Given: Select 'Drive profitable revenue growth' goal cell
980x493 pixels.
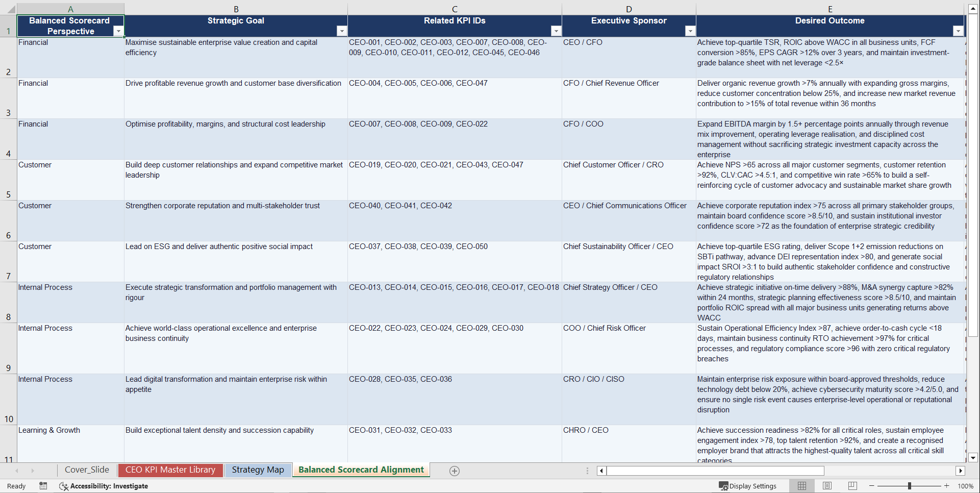Looking at the screenshot, I should pyautogui.click(x=236, y=98).
